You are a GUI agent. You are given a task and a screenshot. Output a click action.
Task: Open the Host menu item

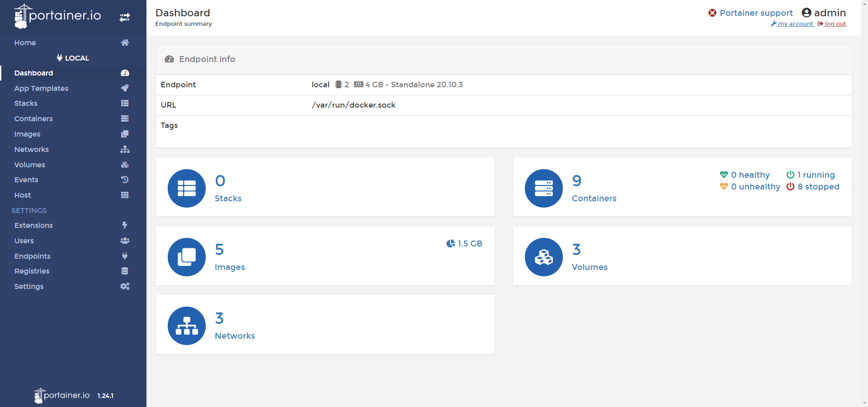click(x=23, y=195)
